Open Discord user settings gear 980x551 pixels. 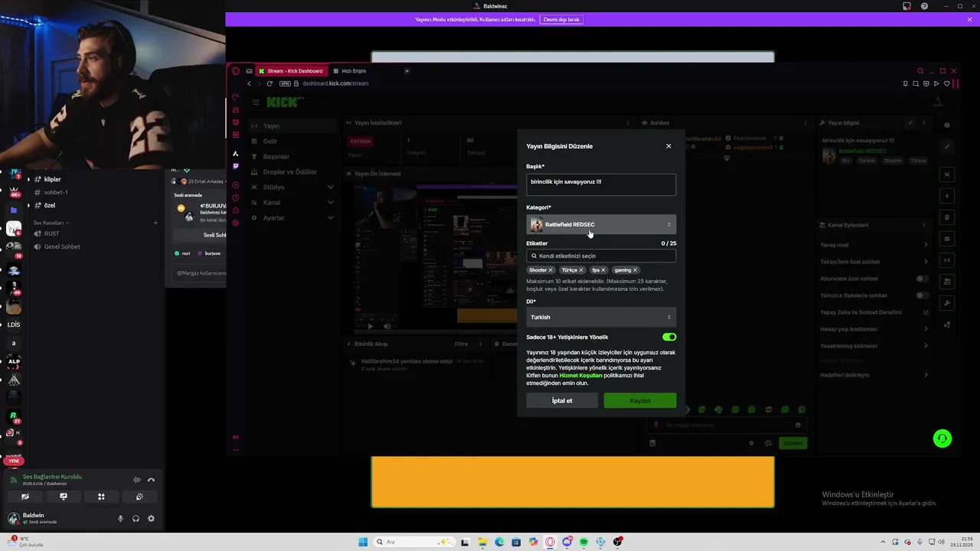coord(151,519)
